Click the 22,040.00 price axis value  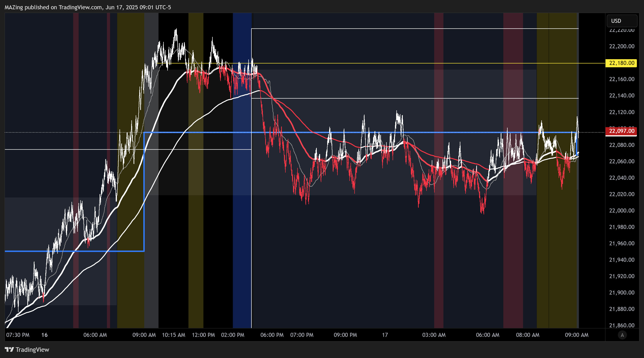coord(622,178)
